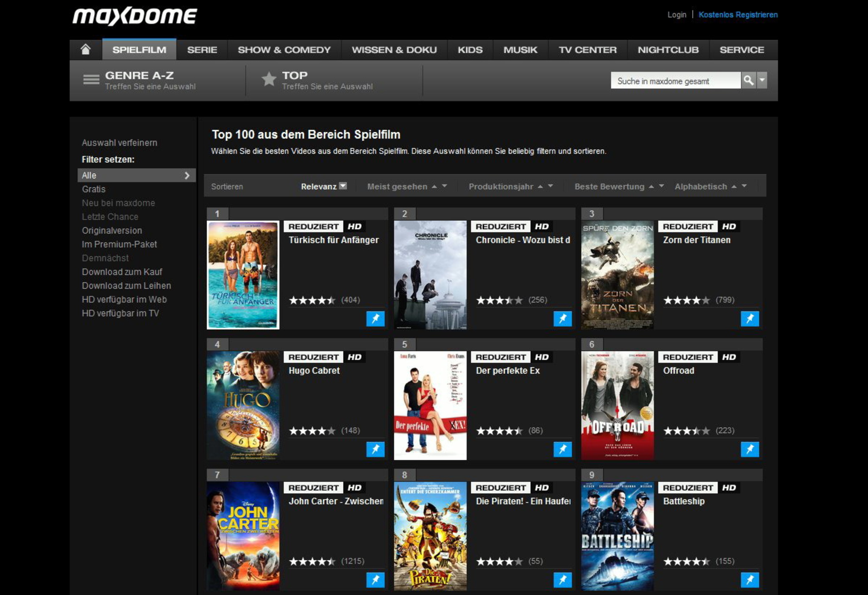Viewport: 868px width, 595px height.
Task: Pin Chronicle to the watchlist
Action: click(x=562, y=319)
